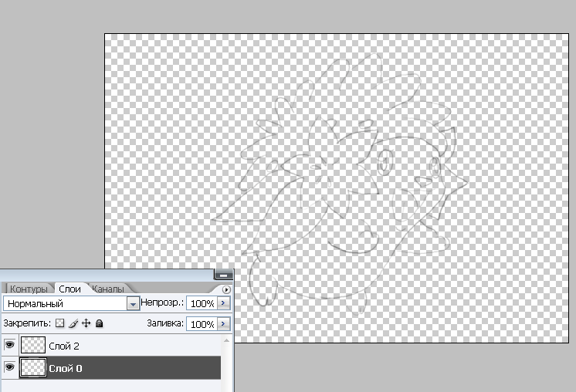576x392 pixels.
Task: Switch to the Слои tab
Action: pos(69,289)
